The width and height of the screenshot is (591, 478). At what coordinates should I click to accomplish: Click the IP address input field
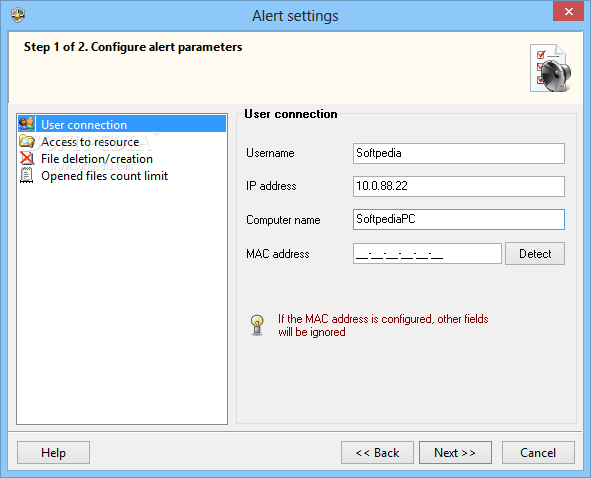(459, 186)
